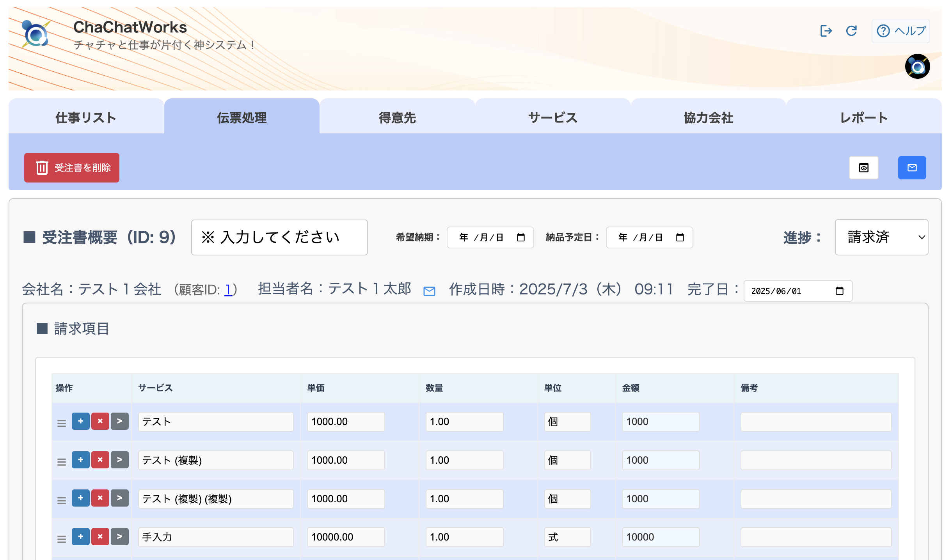952x560 pixels.
Task: Click 備考 notes field of 手入力 row
Action: point(816,537)
